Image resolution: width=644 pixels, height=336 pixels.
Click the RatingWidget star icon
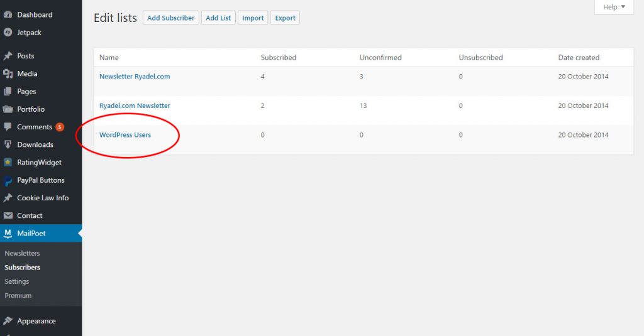[8, 163]
